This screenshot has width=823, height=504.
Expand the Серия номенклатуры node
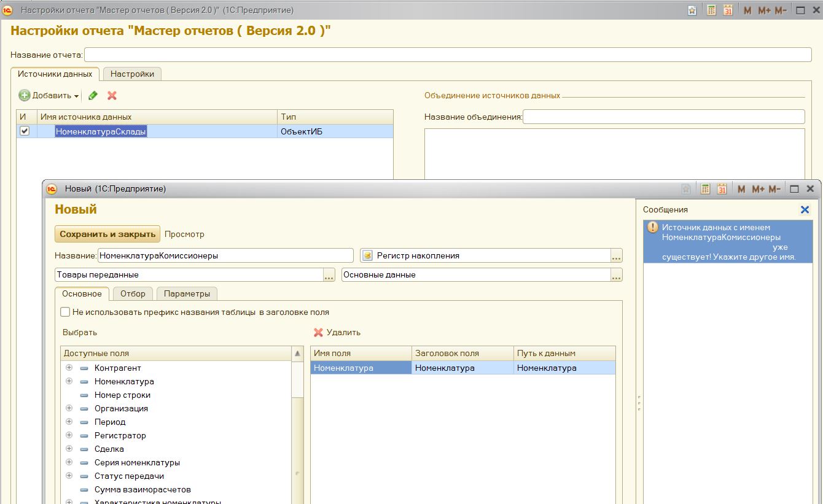pos(69,462)
